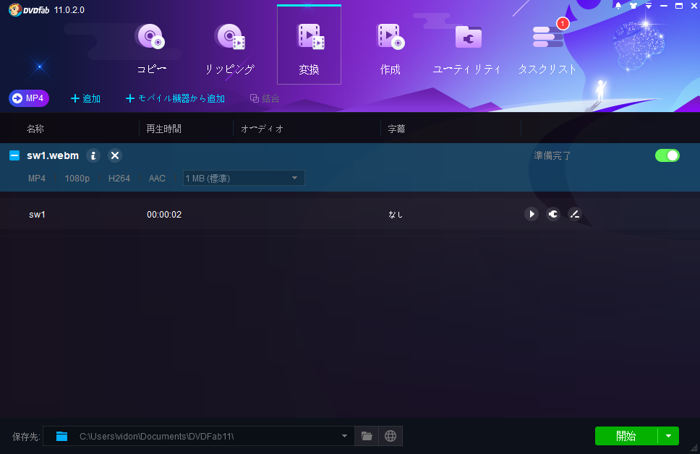Show info for sw1.webm
This screenshot has width=700, height=454.
pyautogui.click(x=93, y=155)
